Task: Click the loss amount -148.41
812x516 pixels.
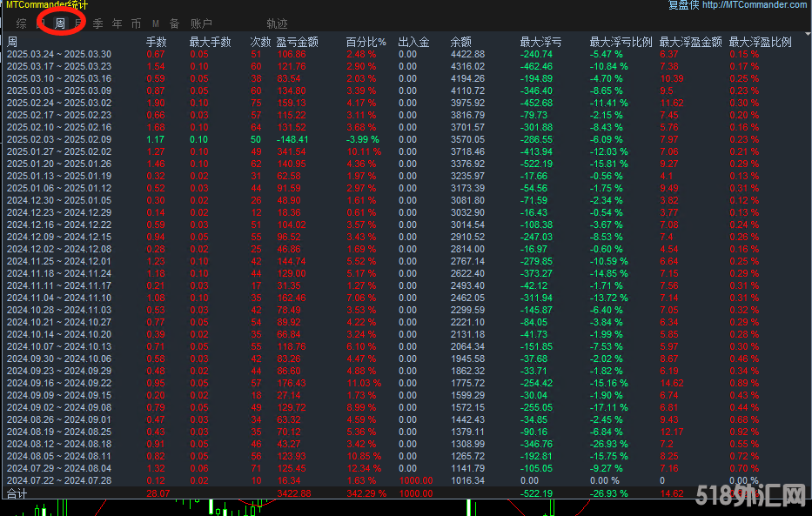Action: (292, 139)
